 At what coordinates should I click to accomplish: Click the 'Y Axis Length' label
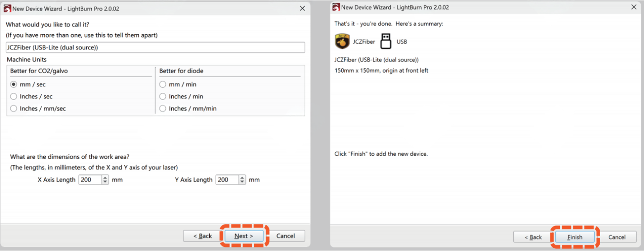[193, 180]
